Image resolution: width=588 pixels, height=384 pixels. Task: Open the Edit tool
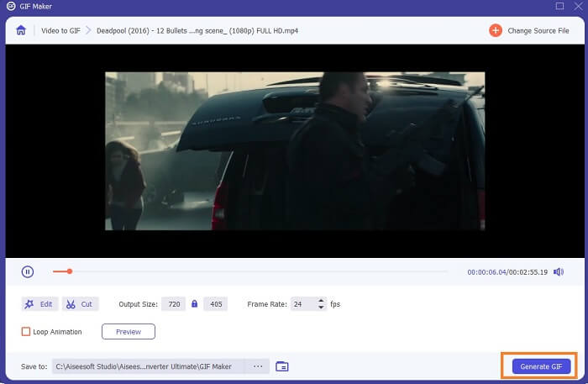pos(39,303)
